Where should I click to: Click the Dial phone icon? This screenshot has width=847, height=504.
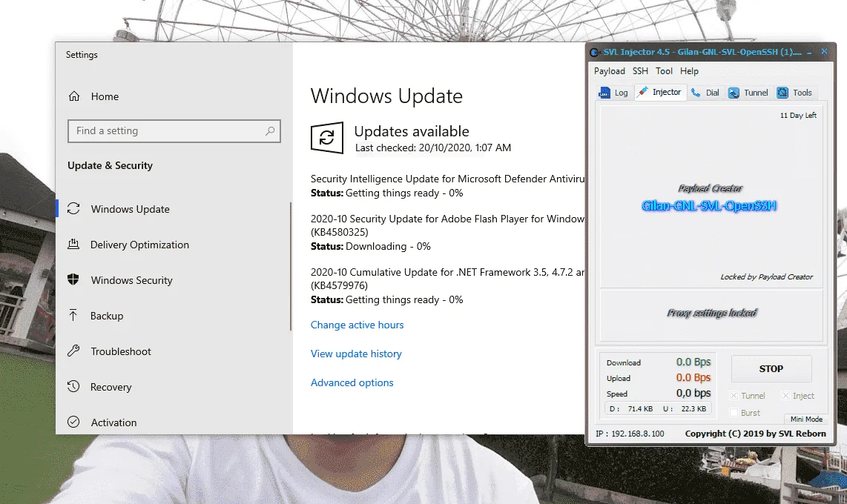click(696, 93)
